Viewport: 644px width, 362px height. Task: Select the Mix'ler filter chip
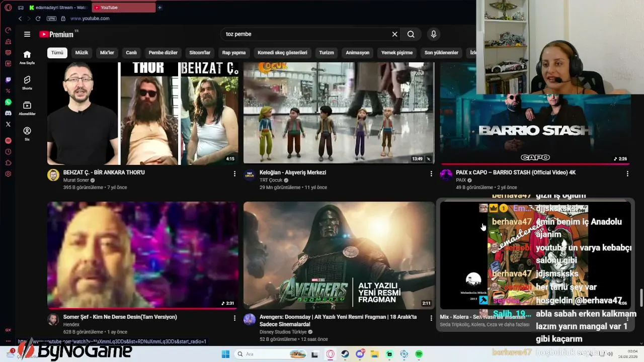pos(107,53)
